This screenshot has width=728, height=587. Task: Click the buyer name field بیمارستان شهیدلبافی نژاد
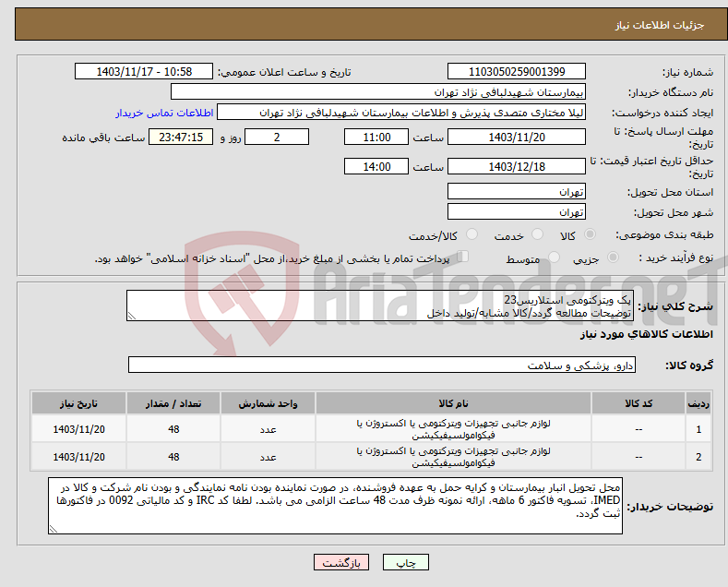click(x=378, y=92)
